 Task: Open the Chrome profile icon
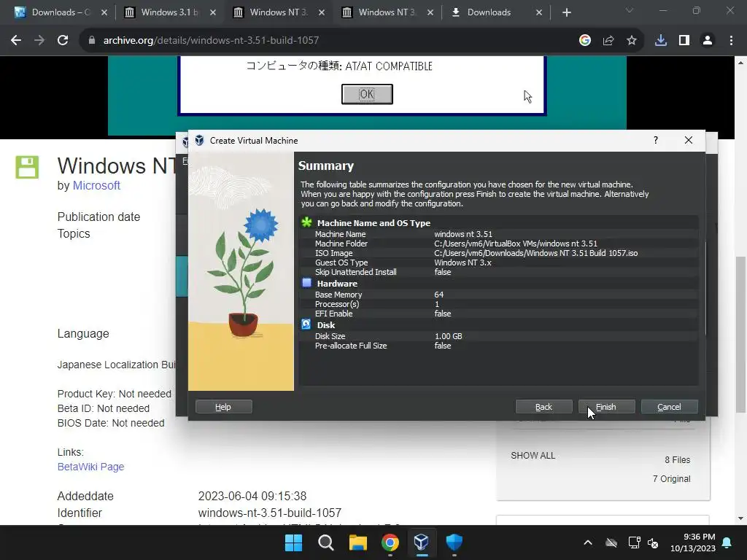708,41
